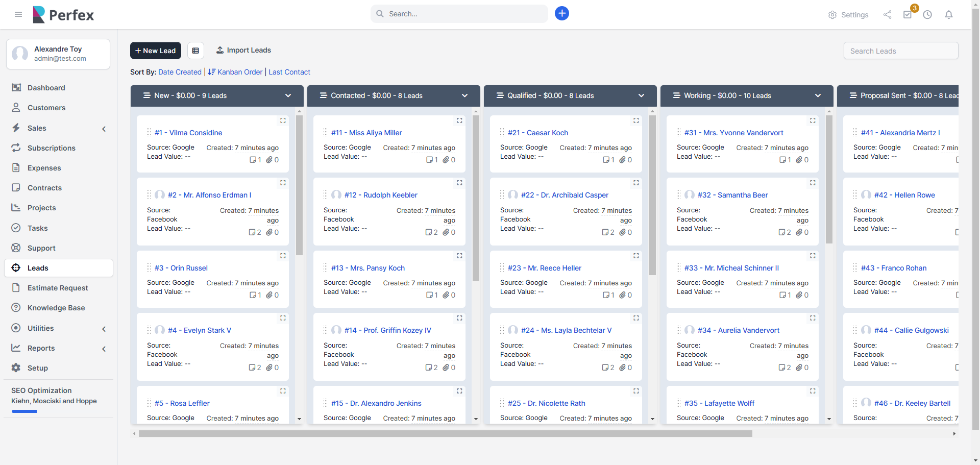980x465 pixels.
Task: Open the notifications bell icon
Action: click(x=949, y=15)
